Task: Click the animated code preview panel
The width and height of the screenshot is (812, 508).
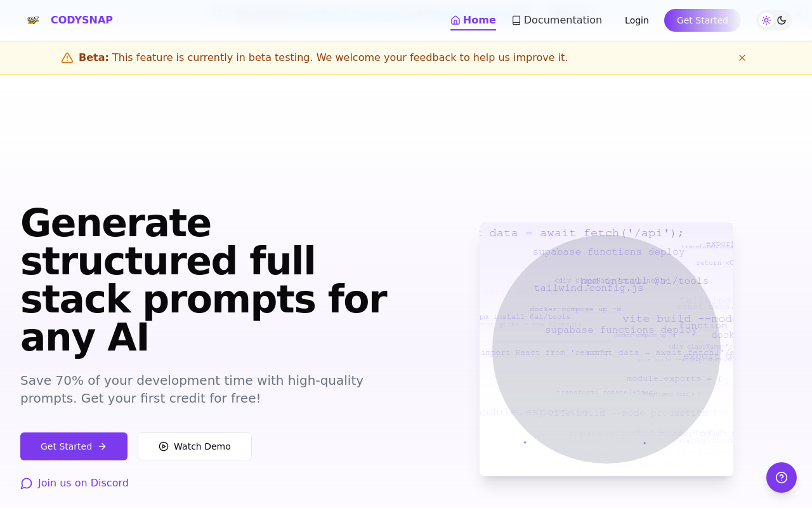Action: pyautogui.click(x=606, y=349)
